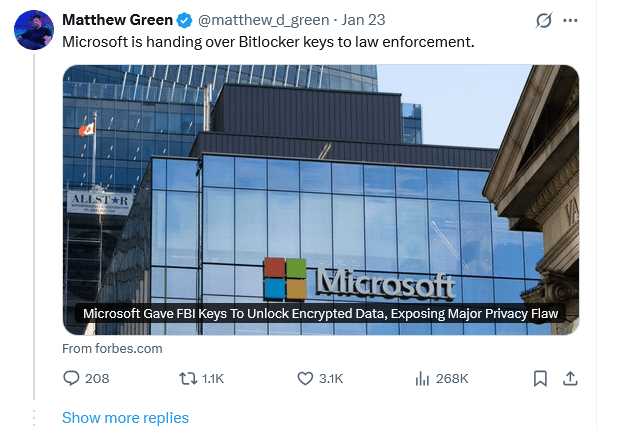Click the Forbes article headline caption
This screenshot has height=431, width=624.
coord(320,314)
